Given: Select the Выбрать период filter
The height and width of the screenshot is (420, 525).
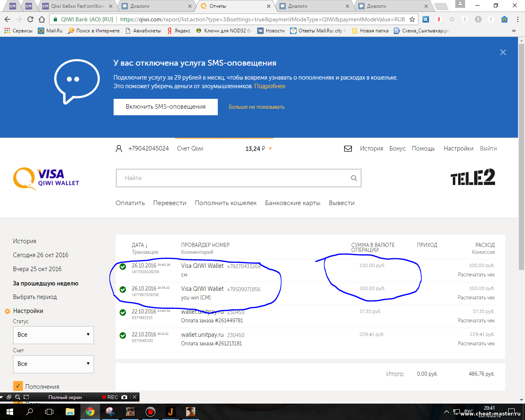Looking at the screenshot, I should click(x=35, y=297).
